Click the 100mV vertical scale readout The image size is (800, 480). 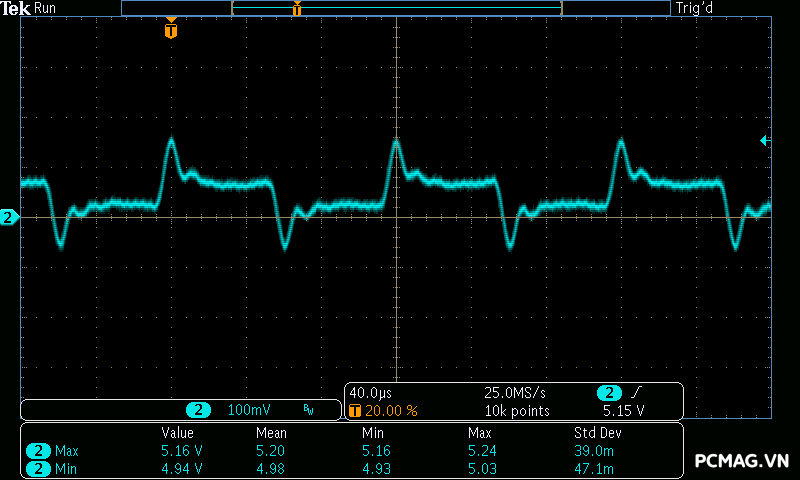tap(250, 410)
